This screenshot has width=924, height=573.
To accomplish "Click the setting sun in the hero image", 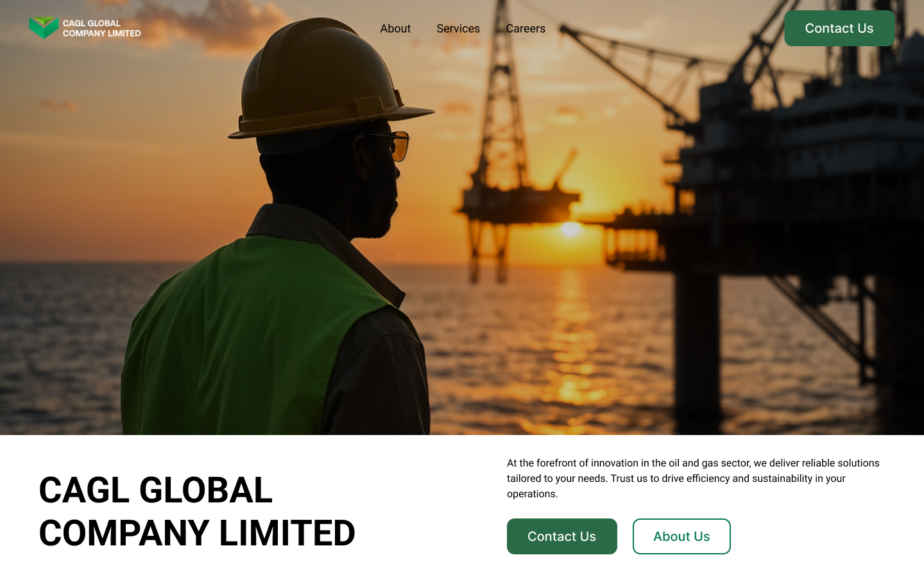I will coord(570,229).
